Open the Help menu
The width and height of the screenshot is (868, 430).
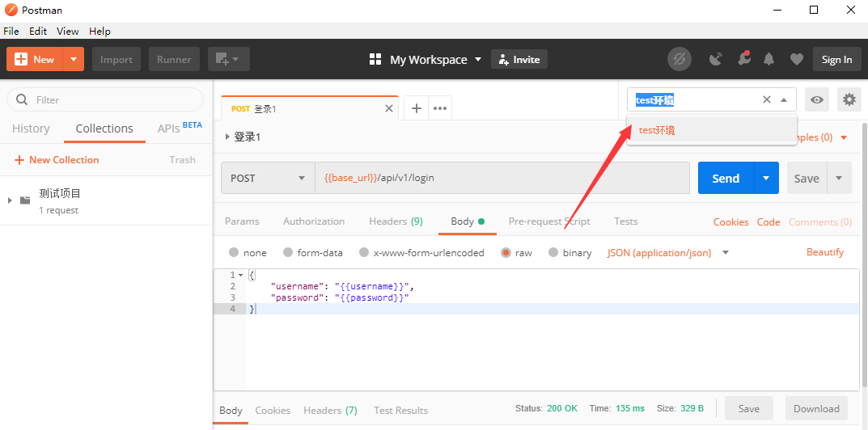100,31
